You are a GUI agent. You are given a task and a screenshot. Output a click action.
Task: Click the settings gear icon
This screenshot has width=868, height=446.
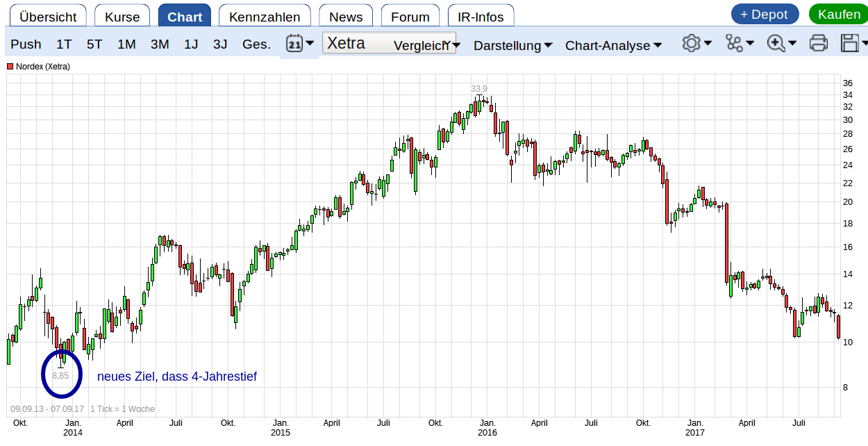691,43
